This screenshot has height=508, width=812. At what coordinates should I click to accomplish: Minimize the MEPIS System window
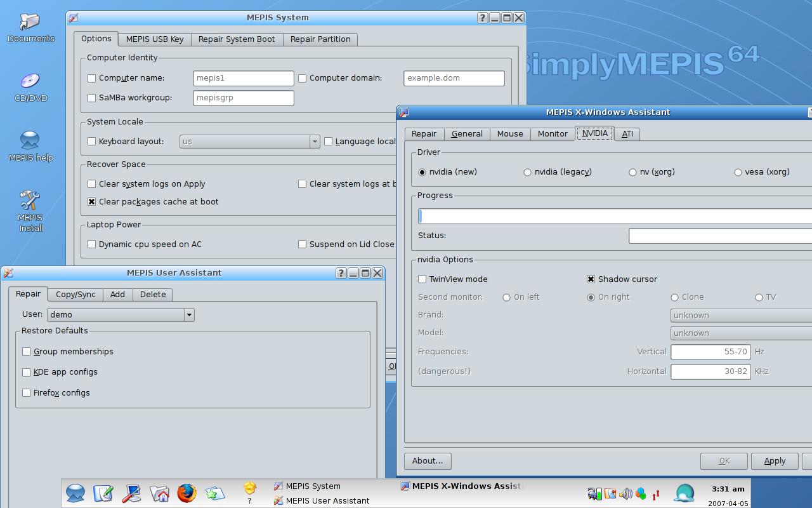pos(494,18)
